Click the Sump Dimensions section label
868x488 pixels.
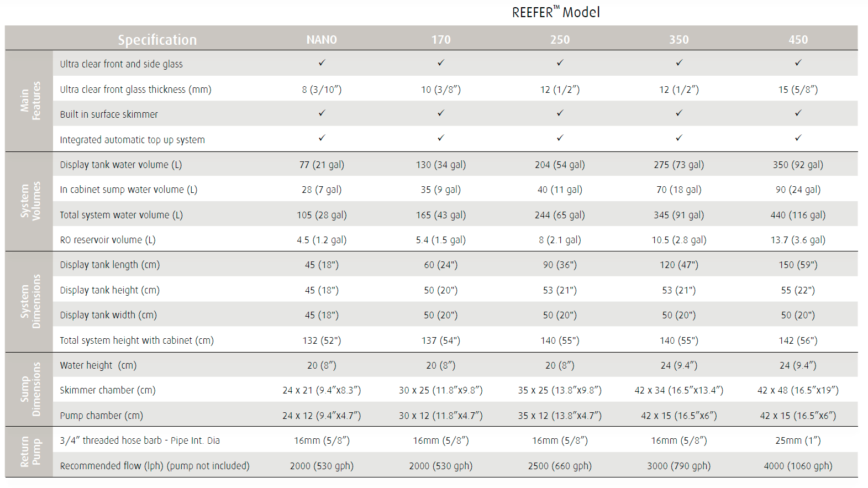[x=30, y=389]
